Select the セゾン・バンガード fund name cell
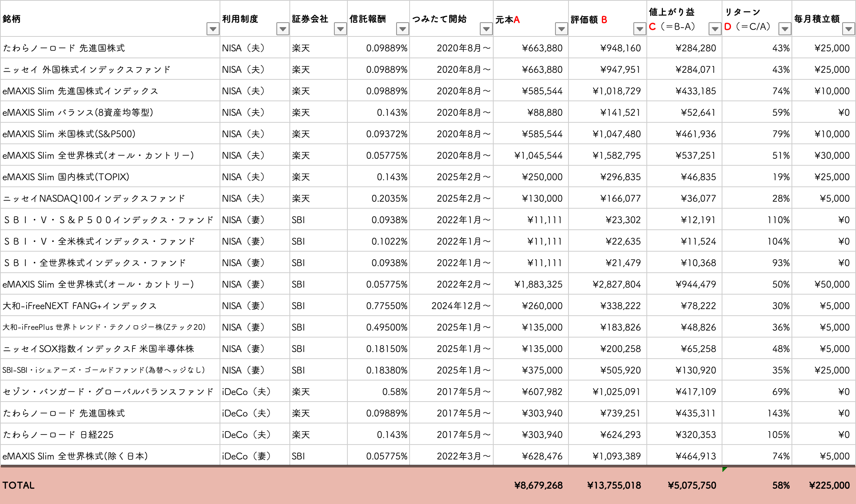 tap(108, 392)
